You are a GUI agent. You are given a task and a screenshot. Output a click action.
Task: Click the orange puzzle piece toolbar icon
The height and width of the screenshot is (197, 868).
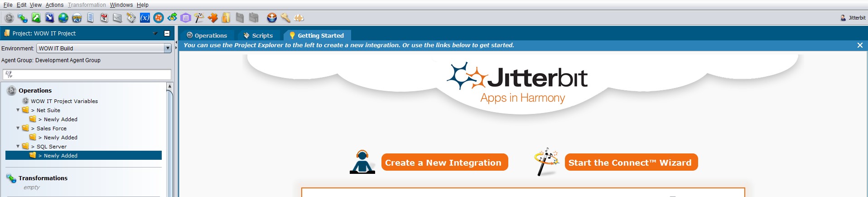[x=212, y=18]
